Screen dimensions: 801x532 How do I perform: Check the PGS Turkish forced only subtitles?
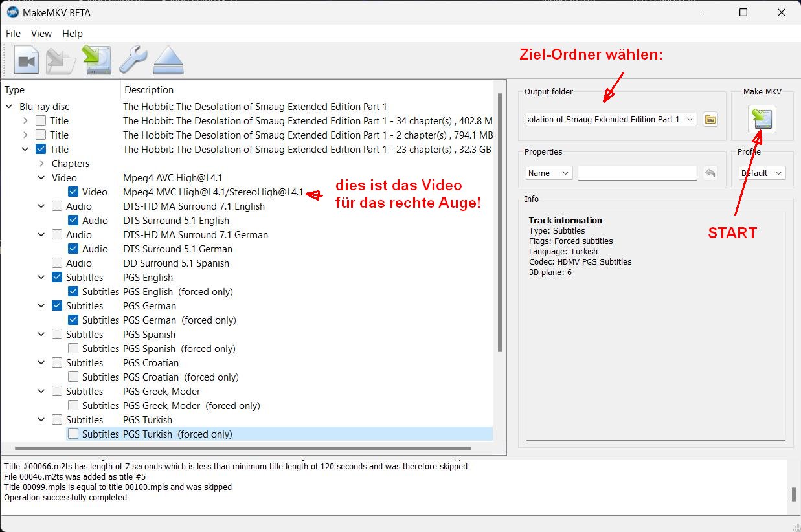73,434
